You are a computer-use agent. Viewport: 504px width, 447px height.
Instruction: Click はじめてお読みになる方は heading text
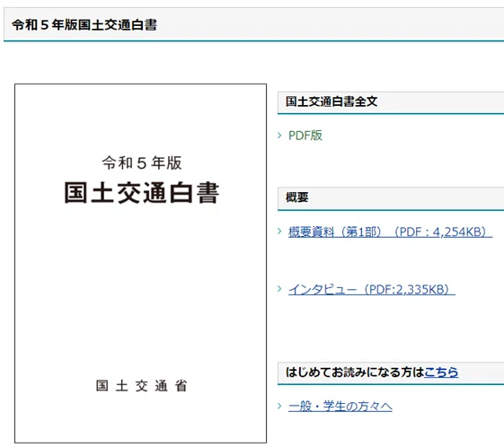tap(355, 372)
